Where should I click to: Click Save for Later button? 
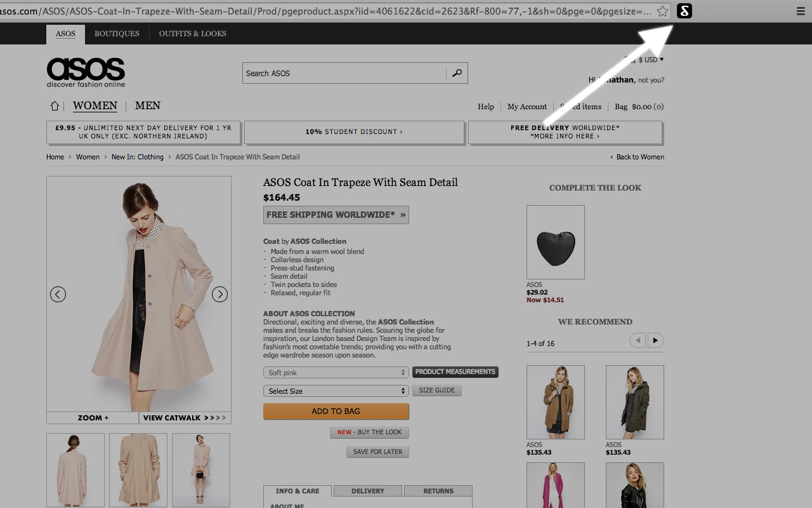(378, 452)
